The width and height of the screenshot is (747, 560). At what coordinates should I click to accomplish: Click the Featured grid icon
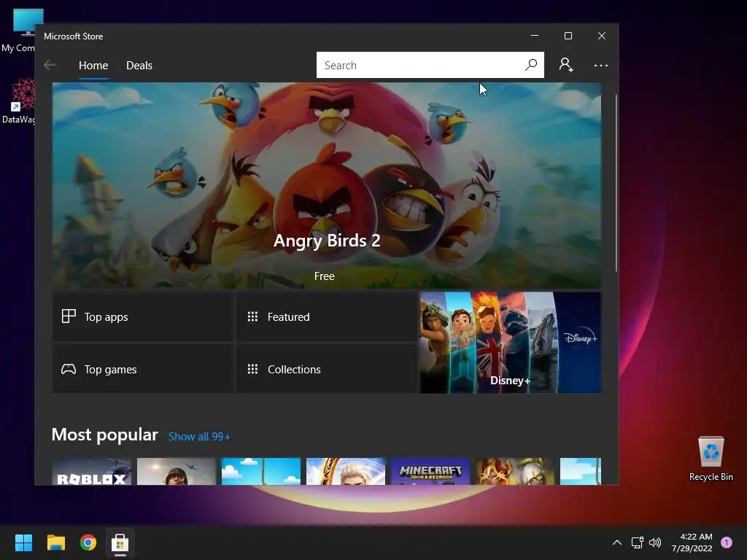(252, 316)
